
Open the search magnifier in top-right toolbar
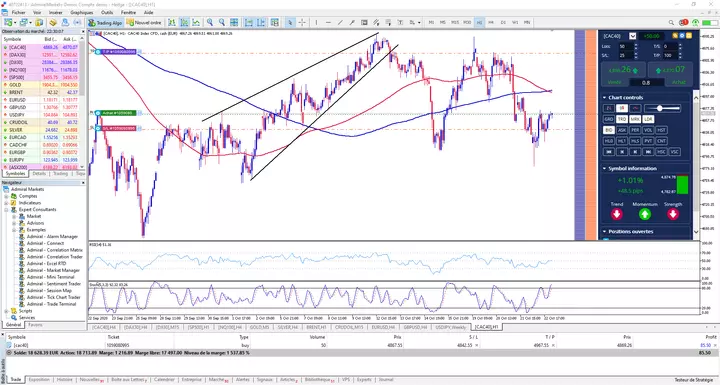pos(671,22)
